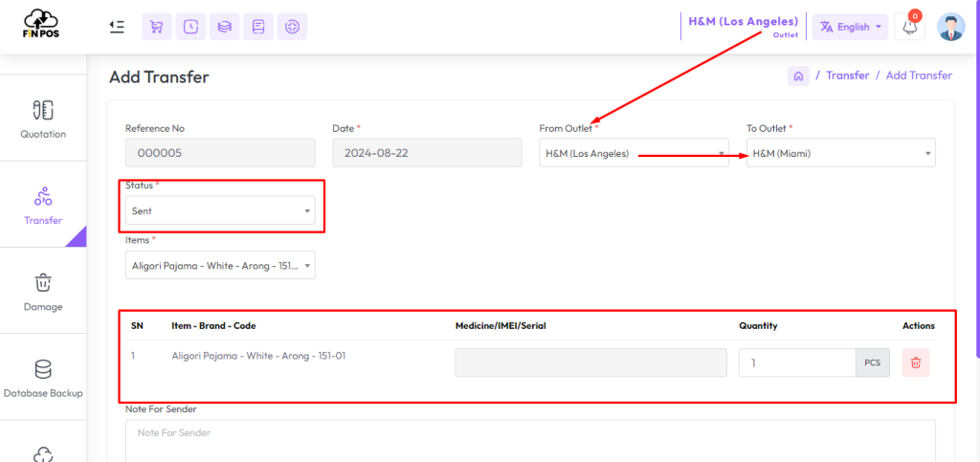The width and height of the screenshot is (980, 462).
Task: Open the user avatar profile menu
Action: pos(950,27)
